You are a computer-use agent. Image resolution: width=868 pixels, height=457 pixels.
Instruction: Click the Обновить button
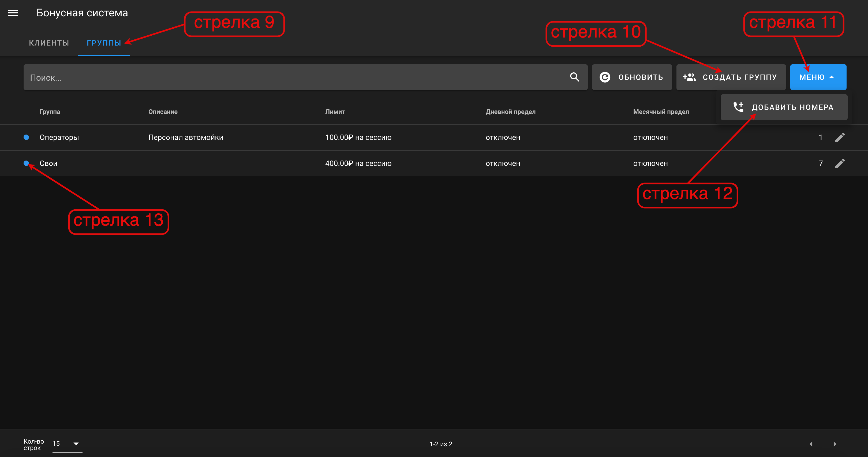632,77
